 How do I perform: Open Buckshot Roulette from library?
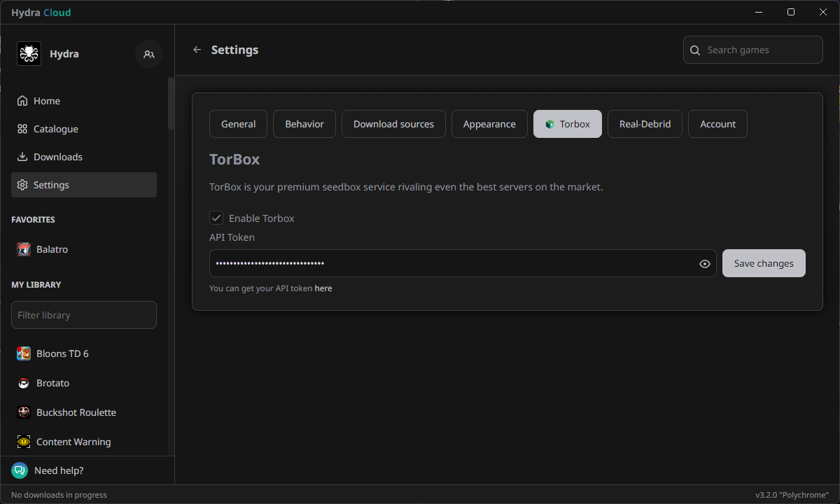pos(76,412)
